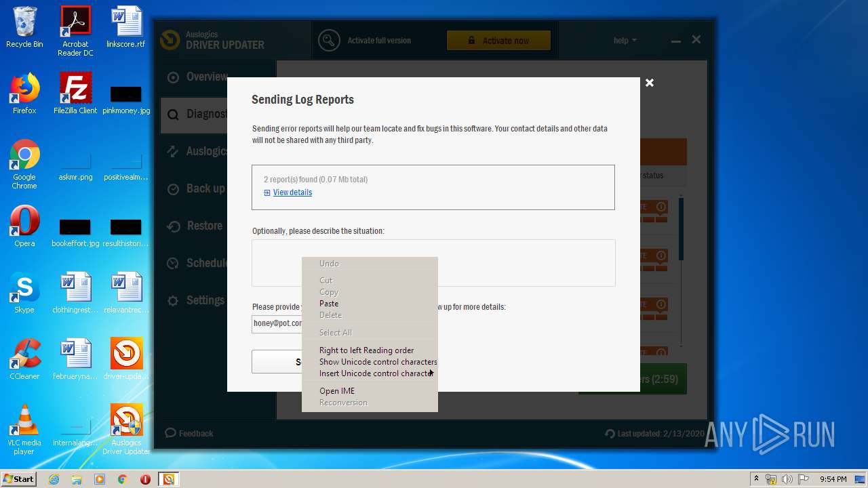This screenshot has width=868, height=488.
Task: Open Insert Unicode control character submenu
Action: 370,373
